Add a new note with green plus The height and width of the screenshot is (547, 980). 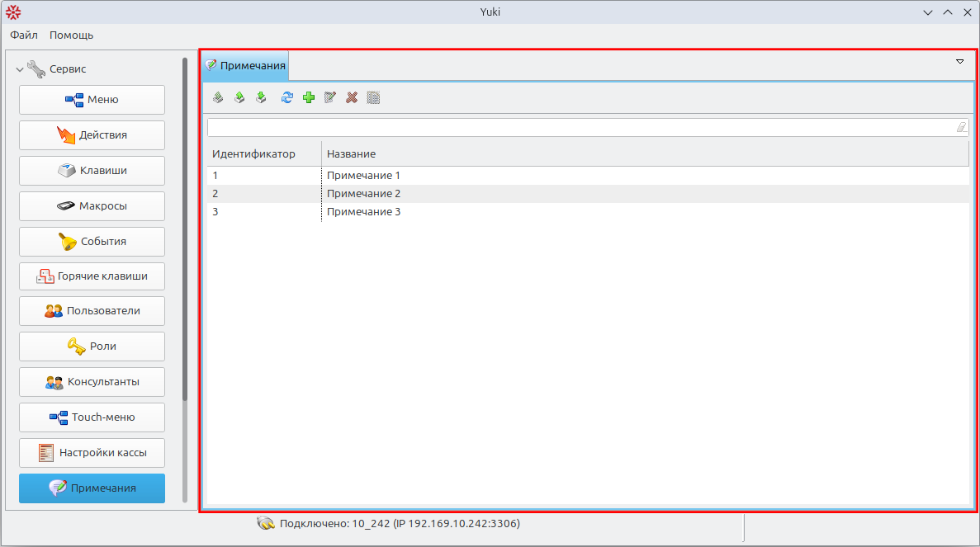pyautogui.click(x=309, y=97)
